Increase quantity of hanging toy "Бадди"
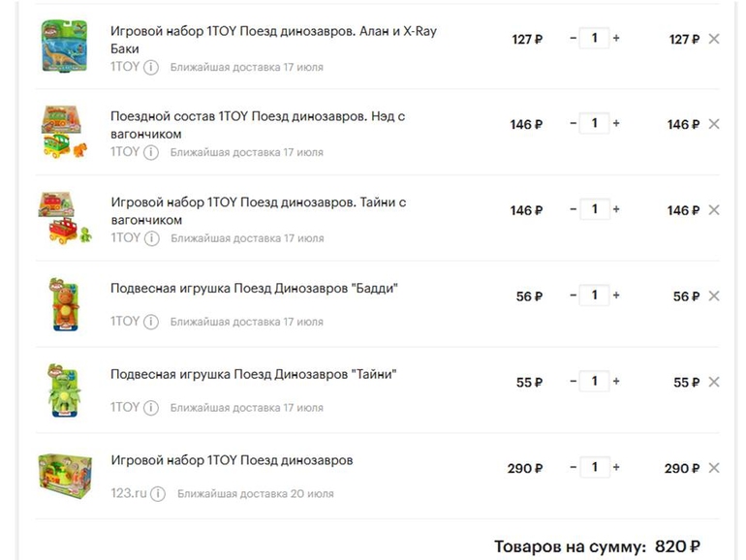This screenshot has width=746, height=560. click(x=616, y=296)
